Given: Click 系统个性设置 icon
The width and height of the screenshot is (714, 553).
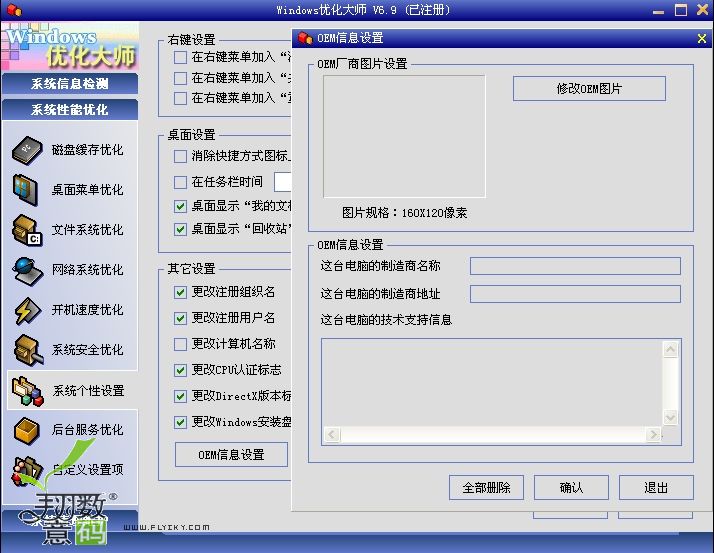Looking at the screenshot, I should tap(28, 391).
